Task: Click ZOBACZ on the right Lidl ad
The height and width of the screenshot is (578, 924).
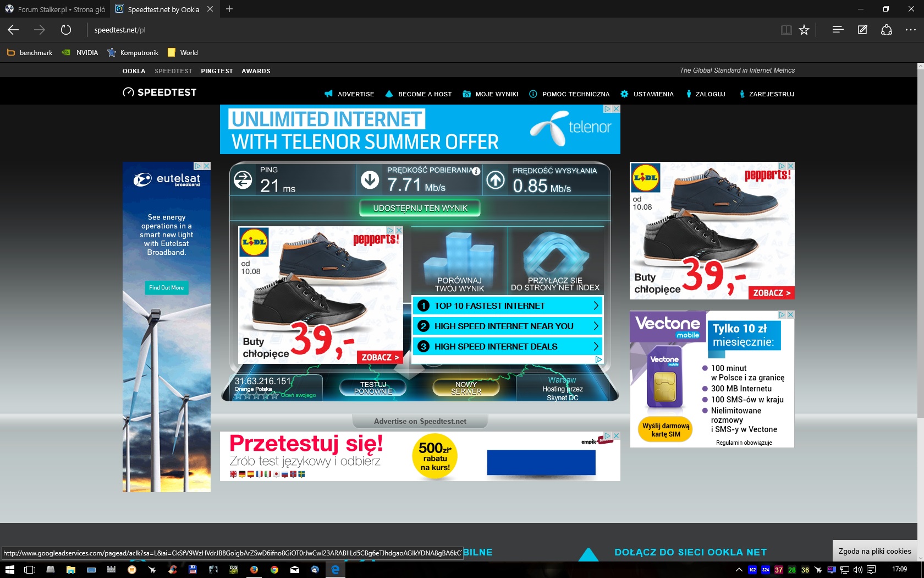Action: (x=772, y=293)
